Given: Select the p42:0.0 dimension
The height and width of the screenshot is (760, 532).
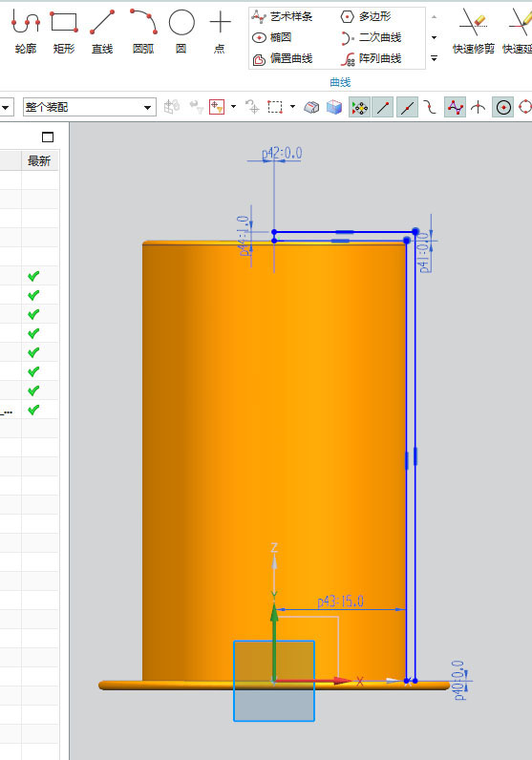Looking at the screenshot, I should pos(282,154).
